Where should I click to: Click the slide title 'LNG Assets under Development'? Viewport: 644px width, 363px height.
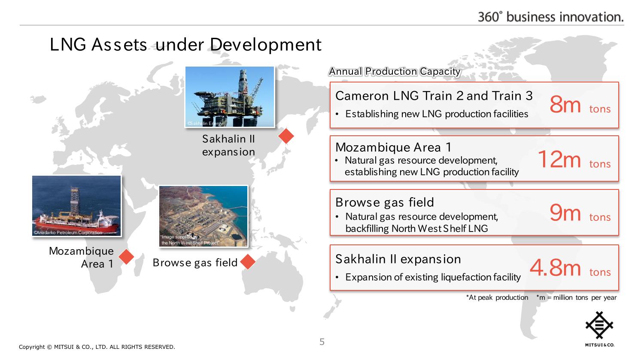click(185, 45)
